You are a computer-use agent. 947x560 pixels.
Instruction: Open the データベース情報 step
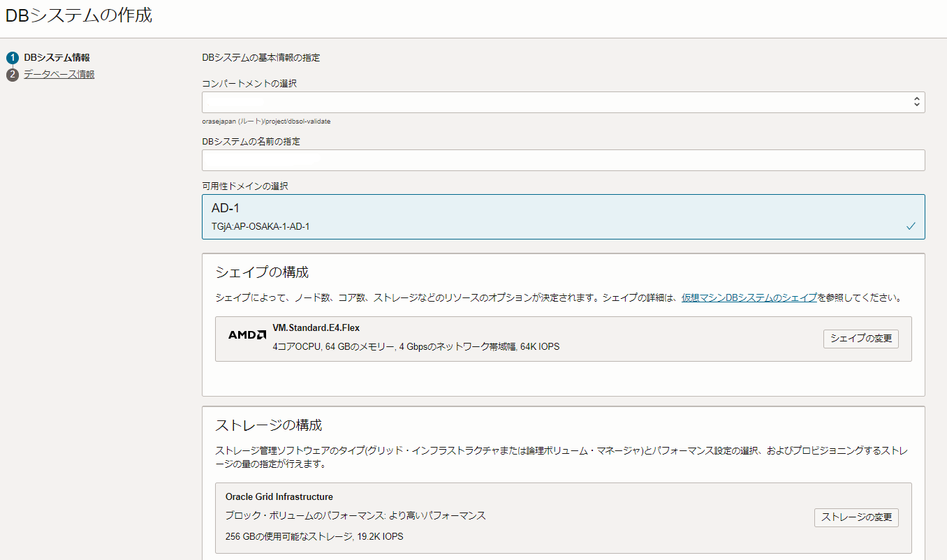59,75
